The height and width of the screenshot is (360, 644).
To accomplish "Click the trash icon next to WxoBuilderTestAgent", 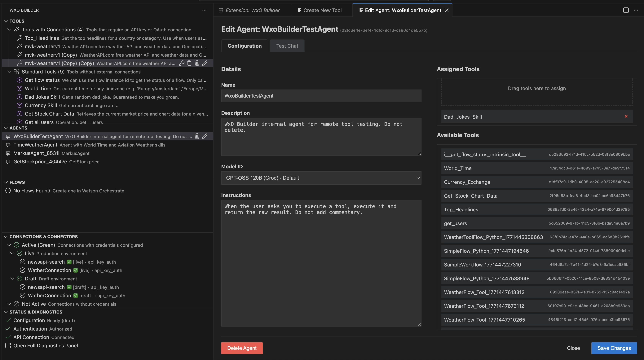I will (x=197, y=136).
